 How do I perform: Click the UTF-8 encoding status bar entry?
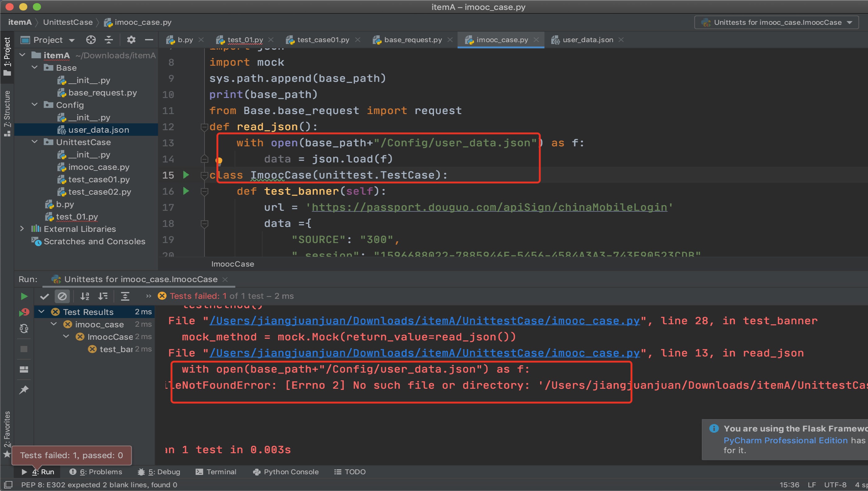(x=835, y=485)
